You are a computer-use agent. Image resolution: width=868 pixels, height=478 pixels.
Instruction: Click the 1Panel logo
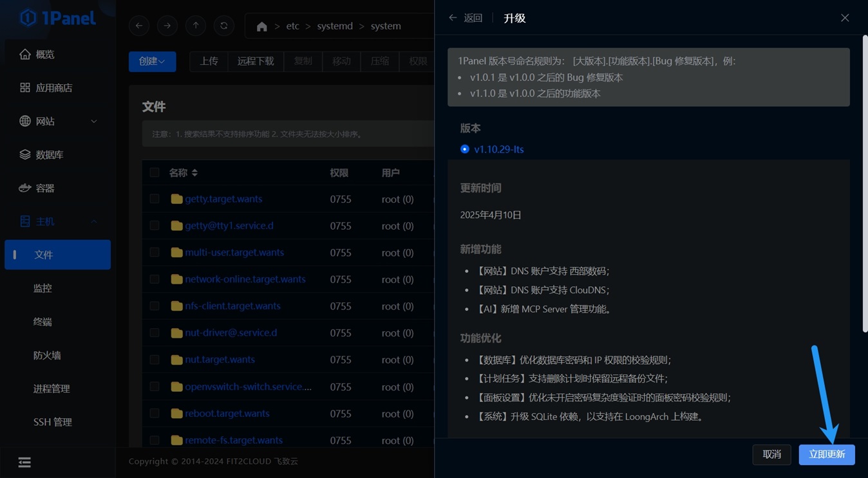tap(57, 18)
